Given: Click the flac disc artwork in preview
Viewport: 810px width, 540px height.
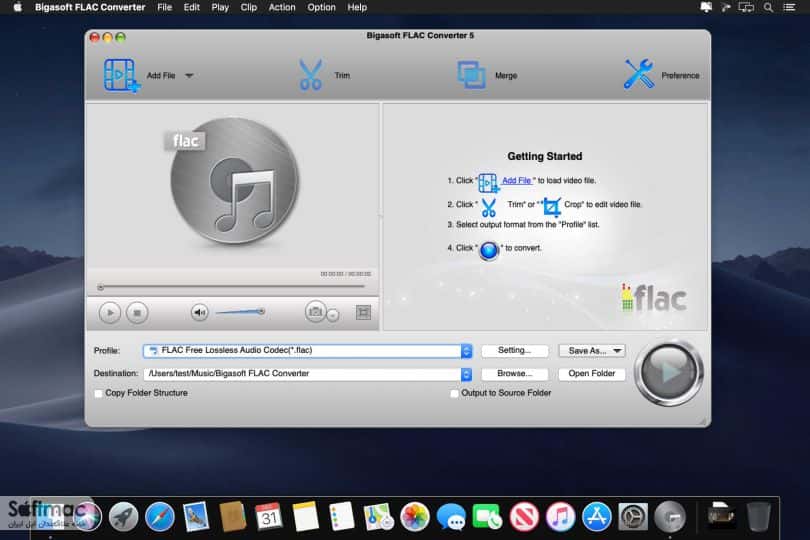Looking at the screenshot, I should [x=233, y=182].
